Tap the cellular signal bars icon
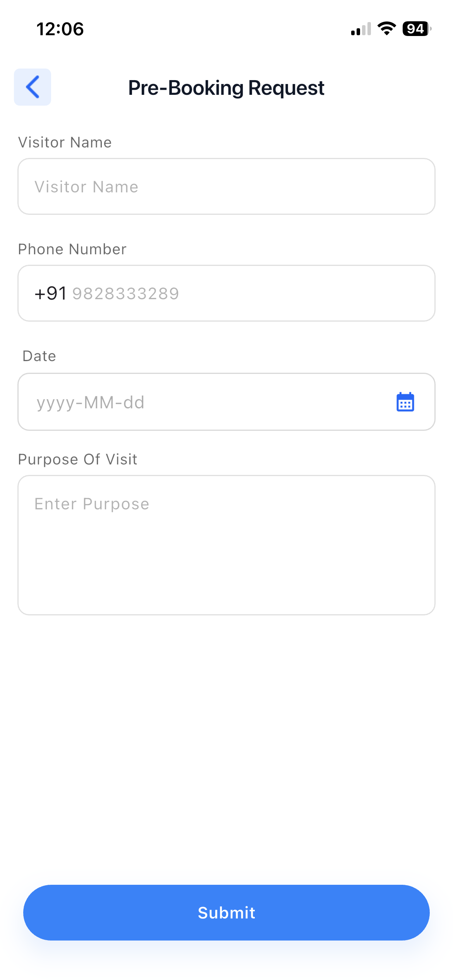Viewport: 453px width, 980px height. 361,29
